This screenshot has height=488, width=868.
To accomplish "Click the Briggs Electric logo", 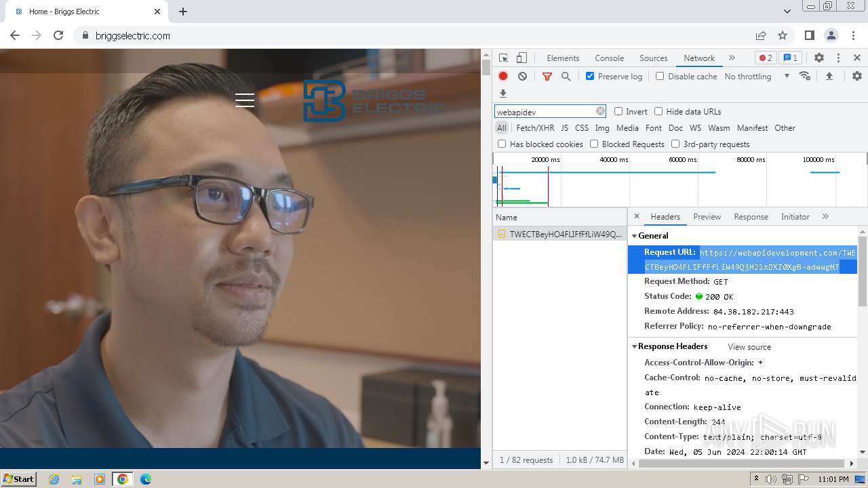I will click(374, 100).
